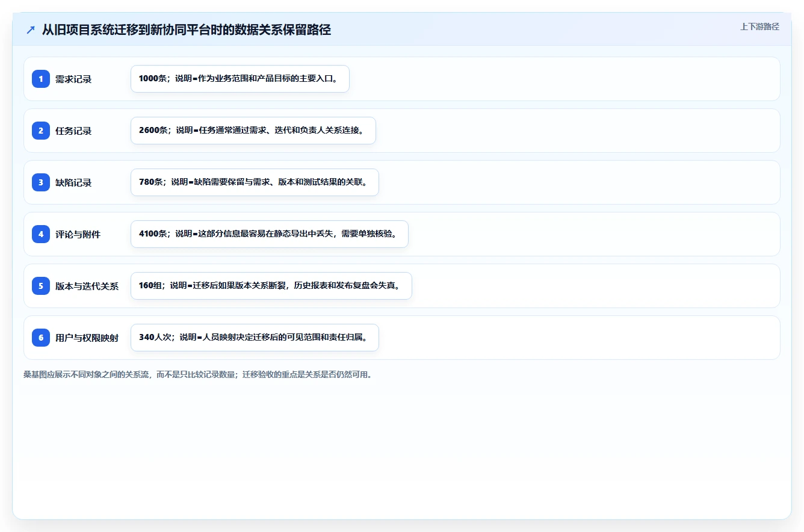Viewport: 804px width, 532px height.
Task: Click the footnote starting with 桑基图应展示
Action: [198, 374]
